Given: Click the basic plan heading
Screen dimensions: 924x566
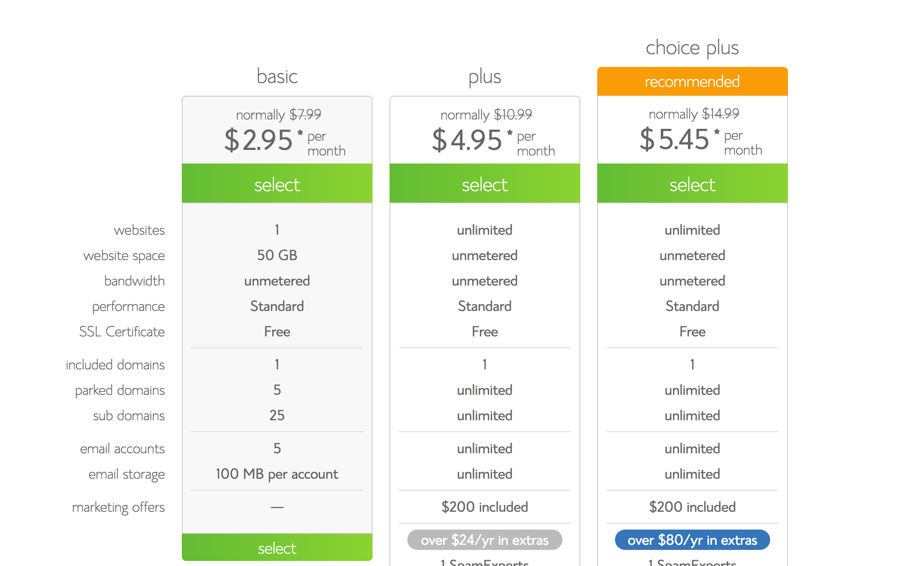Looking at the screenshot, I should (277, 77).
